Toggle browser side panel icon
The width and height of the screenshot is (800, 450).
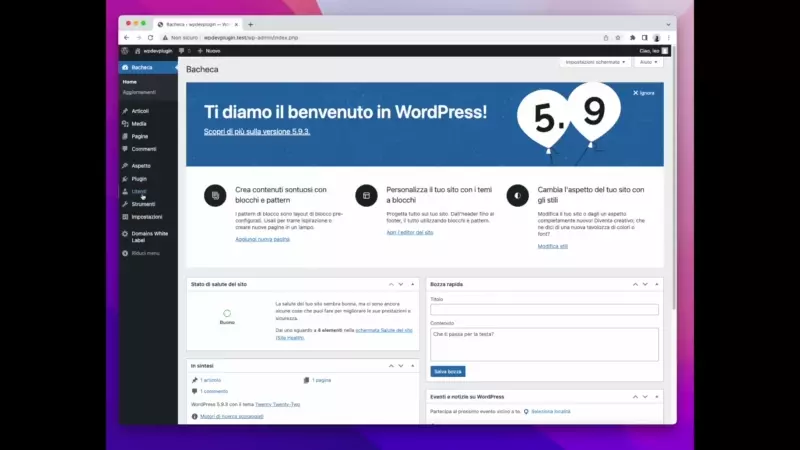coord(644,38)
